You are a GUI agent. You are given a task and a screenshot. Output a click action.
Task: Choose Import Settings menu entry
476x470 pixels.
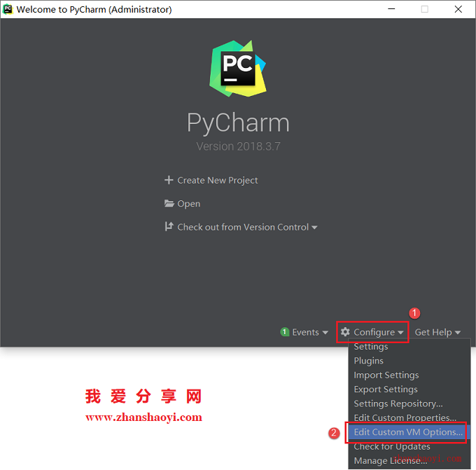(409, 375)
